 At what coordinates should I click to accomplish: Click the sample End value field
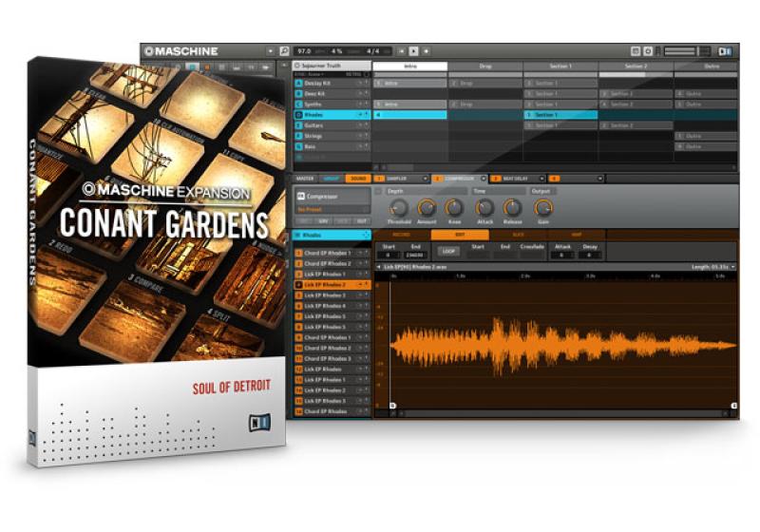tap(415, 255)
